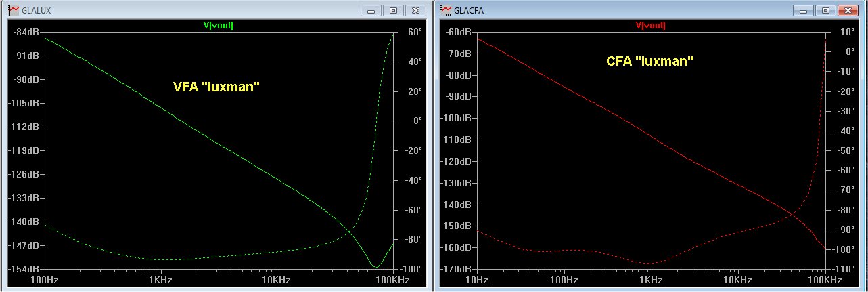Click the green V(vout) trace label in GLALUX
868x292 pixels.
pyautogui.click(x=219, y=26)
